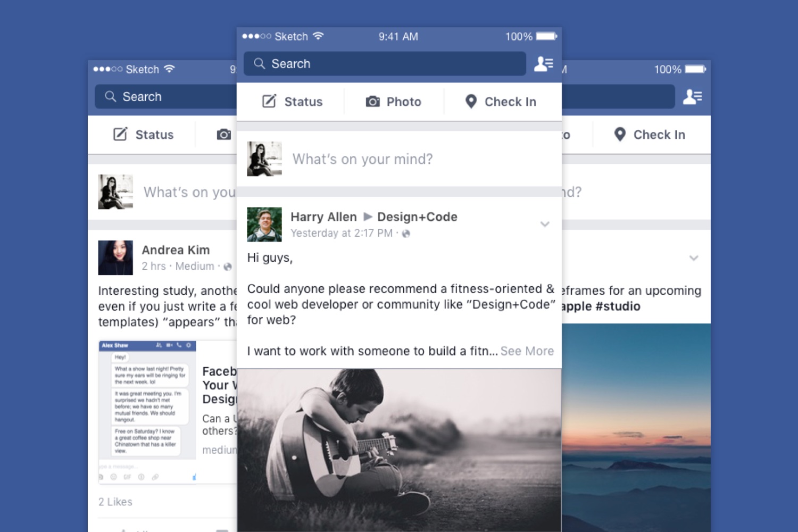This screenshot has height=532, width=798.
Task: Select the Check In label on the center phone
Action: (510, 102)
